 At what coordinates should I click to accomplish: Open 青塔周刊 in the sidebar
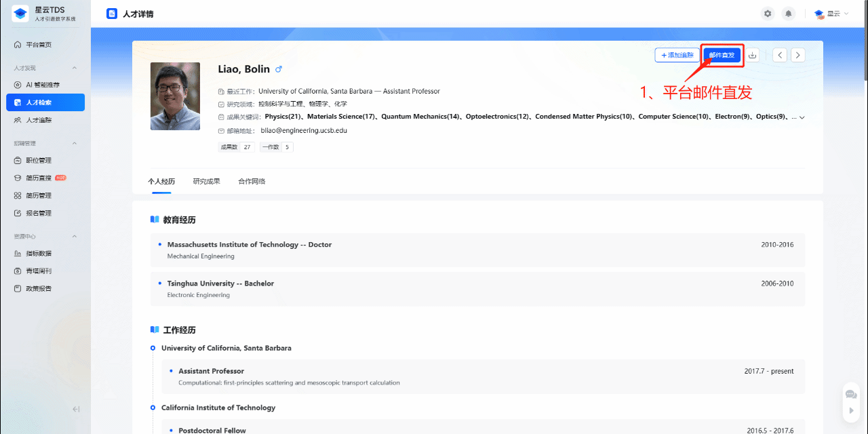click(45, 271)
